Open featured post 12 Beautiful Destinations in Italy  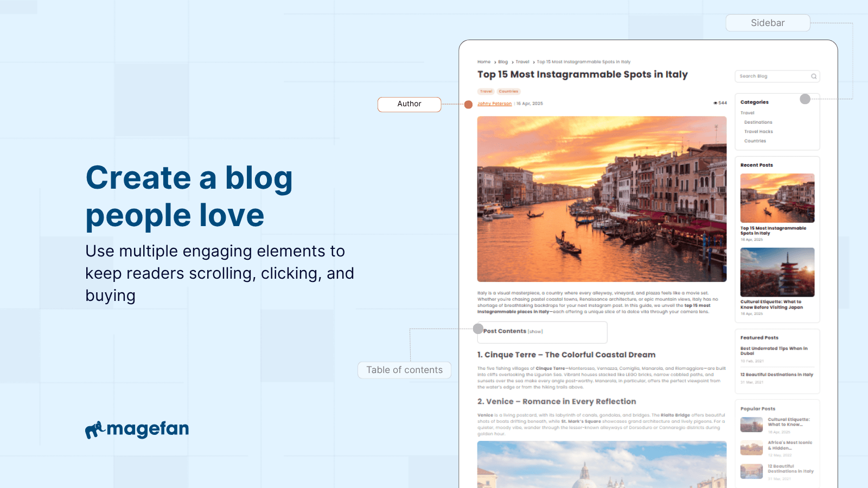click(777, 375)
